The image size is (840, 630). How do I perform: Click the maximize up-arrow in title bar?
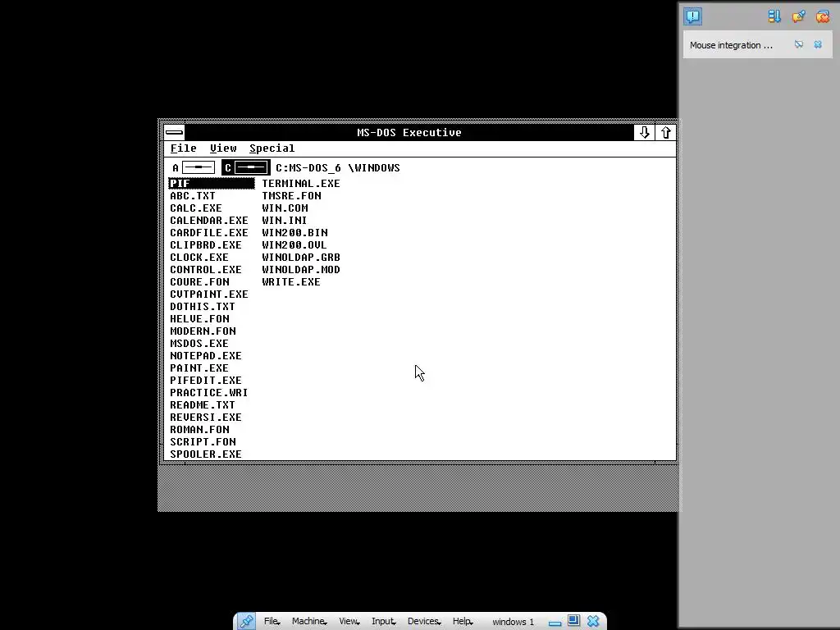coord(665,132)
